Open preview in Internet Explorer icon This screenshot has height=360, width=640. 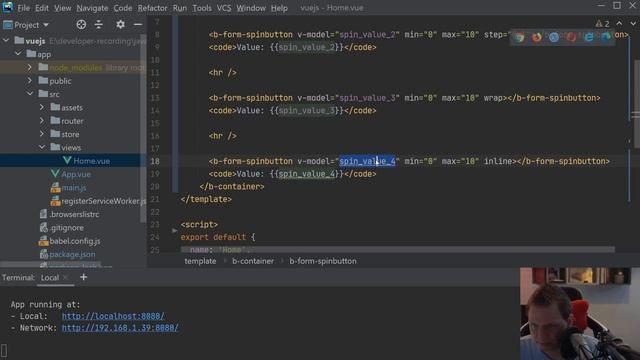588,37
